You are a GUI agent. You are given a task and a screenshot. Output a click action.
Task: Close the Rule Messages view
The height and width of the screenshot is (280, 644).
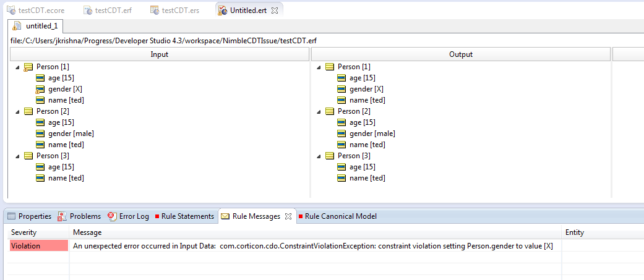[x=288, y=216]
